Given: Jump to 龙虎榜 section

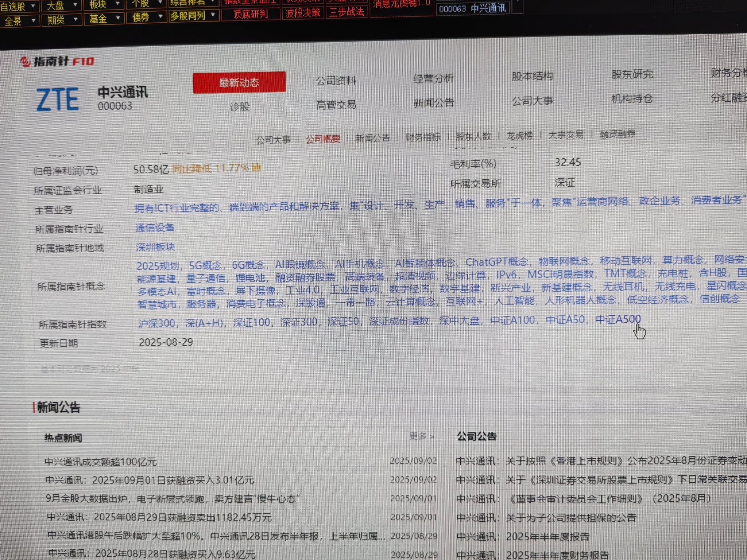Looking at the screenshot, I should coord(519,136).
